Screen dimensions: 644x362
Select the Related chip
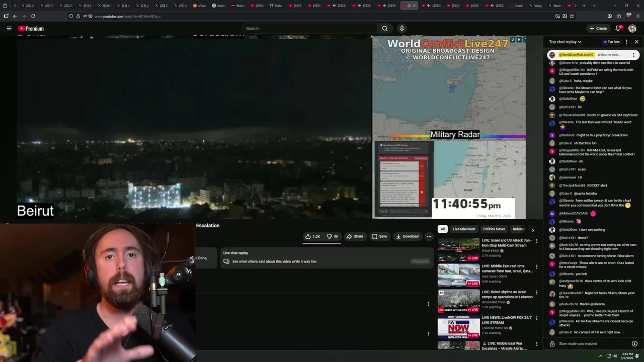click(x=518, y=229)
